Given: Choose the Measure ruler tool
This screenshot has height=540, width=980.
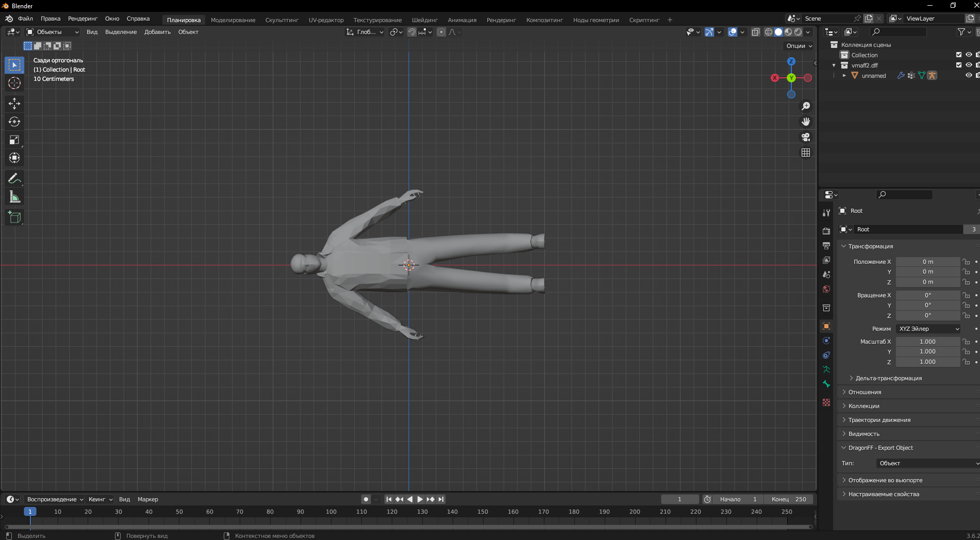Looking at the screenshot, I should pos(14,197).
